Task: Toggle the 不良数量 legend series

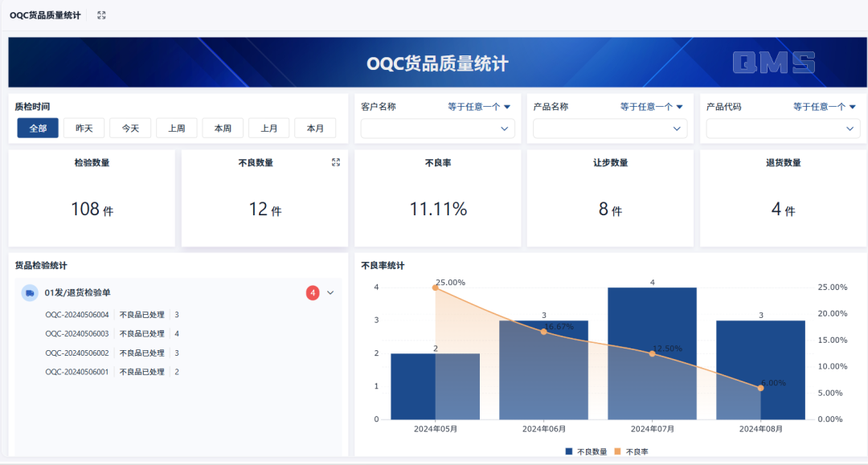Action: [586, 451]
